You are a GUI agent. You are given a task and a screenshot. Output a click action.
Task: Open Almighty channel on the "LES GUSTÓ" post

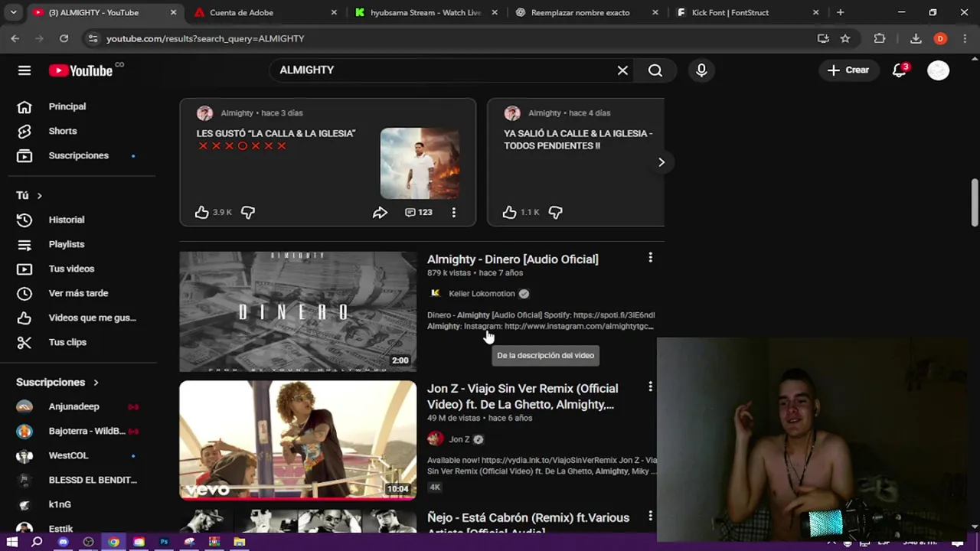click(237, 113)
